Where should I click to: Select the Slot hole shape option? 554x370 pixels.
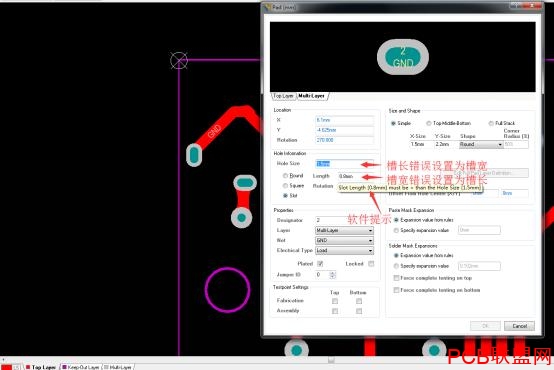click(x=285, y=195)
